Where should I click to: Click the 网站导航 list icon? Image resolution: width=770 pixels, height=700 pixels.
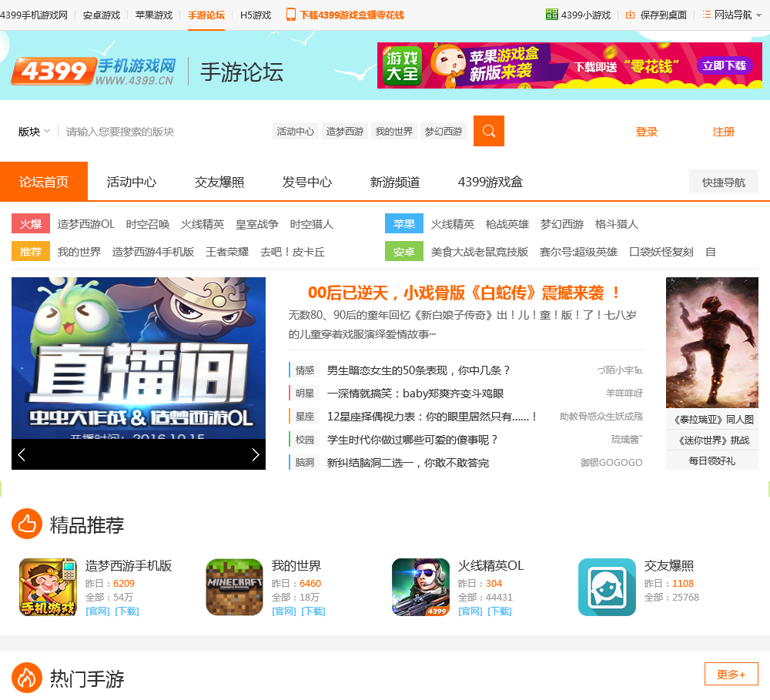point(707,15)
